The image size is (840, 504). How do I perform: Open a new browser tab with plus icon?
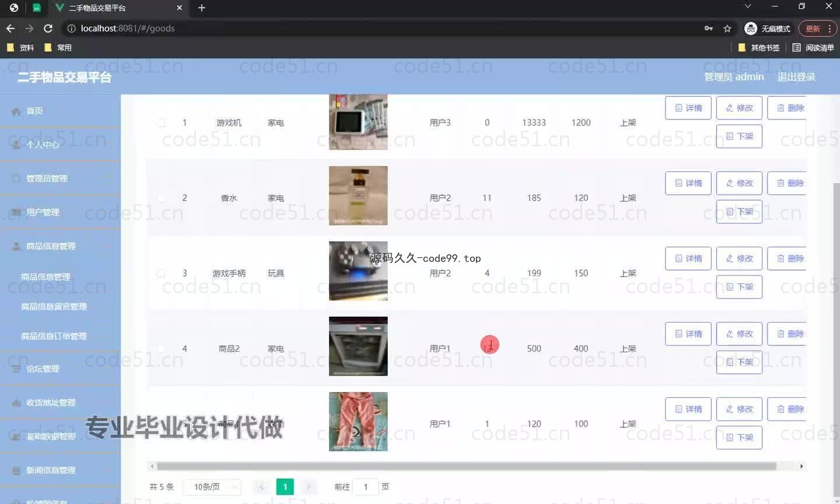click(x=202, y=8)
